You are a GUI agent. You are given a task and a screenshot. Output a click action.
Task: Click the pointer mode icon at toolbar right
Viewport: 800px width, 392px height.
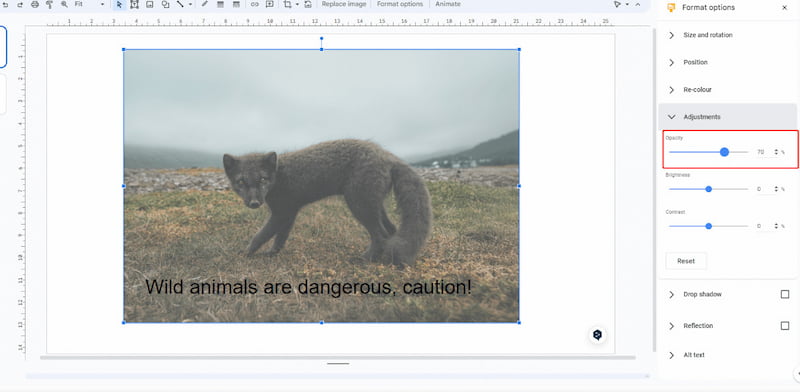617,4
